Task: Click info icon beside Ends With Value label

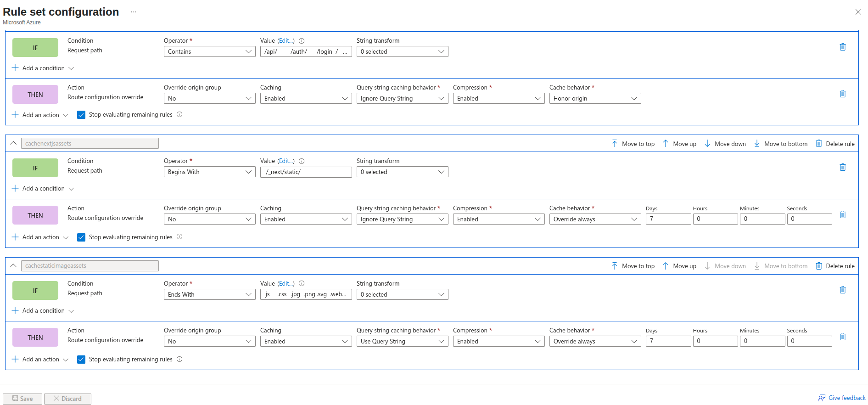Action: pos(302,284)
